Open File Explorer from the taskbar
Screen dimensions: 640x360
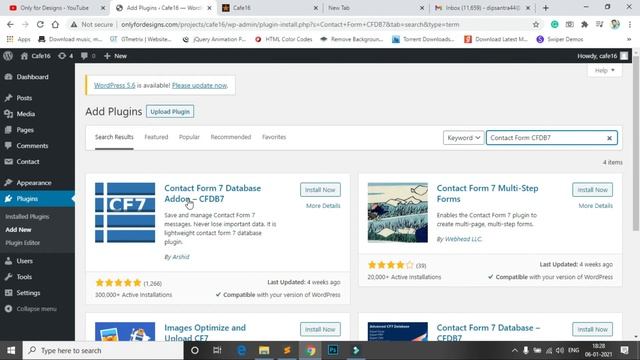pyautogui.click(x=264, y=350)
